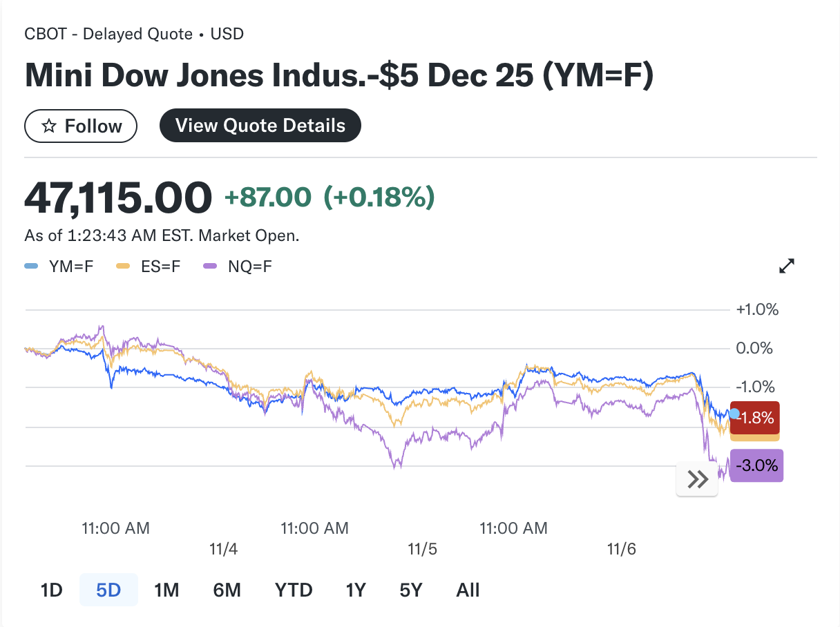Click the purple NQ=F legend swatch
Screen dimensions: 840x627
(x=210, y=266)
